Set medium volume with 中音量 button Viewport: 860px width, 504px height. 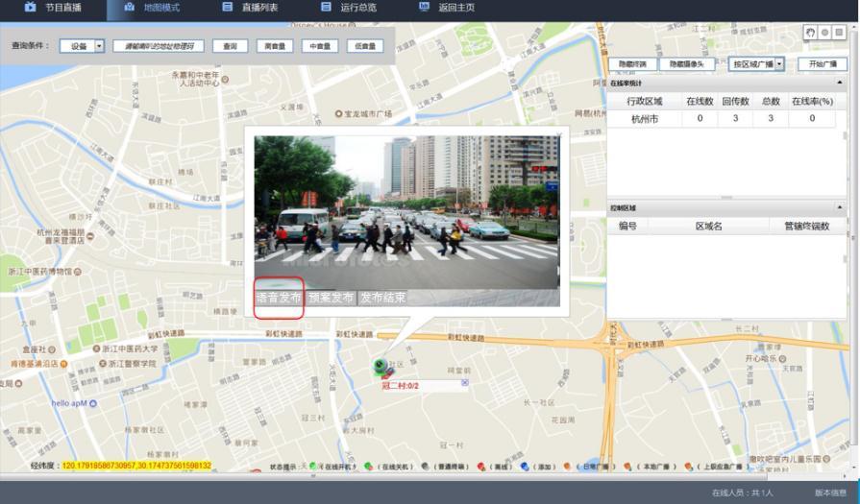pos(320,46)
